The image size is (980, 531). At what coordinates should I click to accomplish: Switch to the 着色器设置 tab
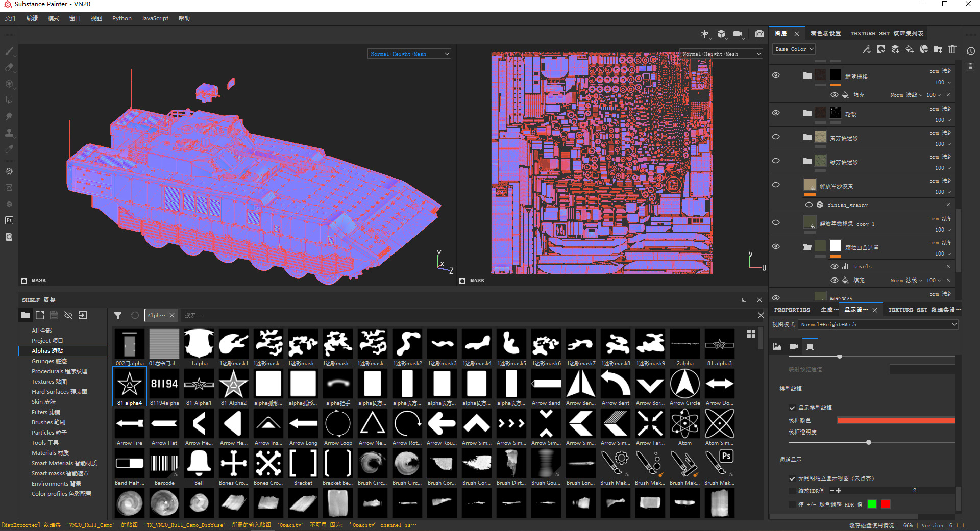825,33
